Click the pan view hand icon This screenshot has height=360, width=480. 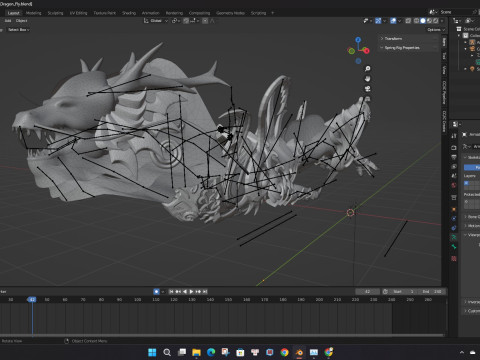pos(367,79)
